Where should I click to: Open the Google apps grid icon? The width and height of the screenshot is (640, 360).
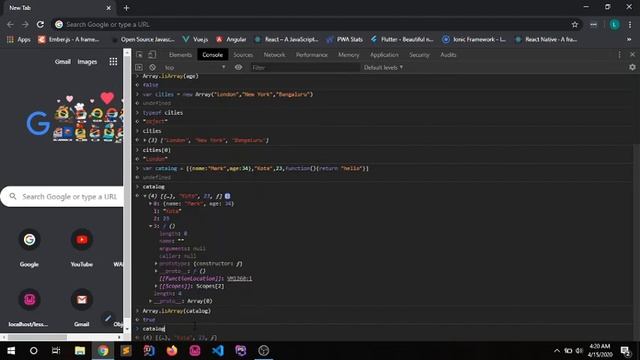click(x=113, y=62)
